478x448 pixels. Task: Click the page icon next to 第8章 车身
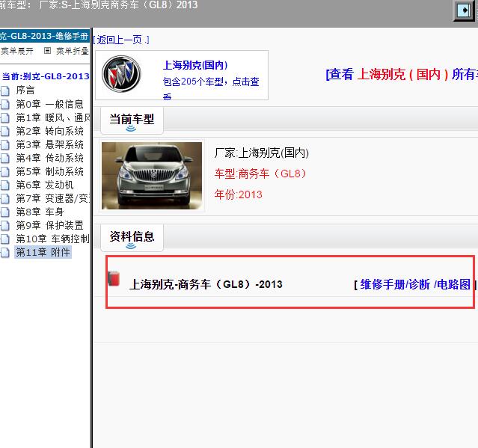[x=5, y=212]
